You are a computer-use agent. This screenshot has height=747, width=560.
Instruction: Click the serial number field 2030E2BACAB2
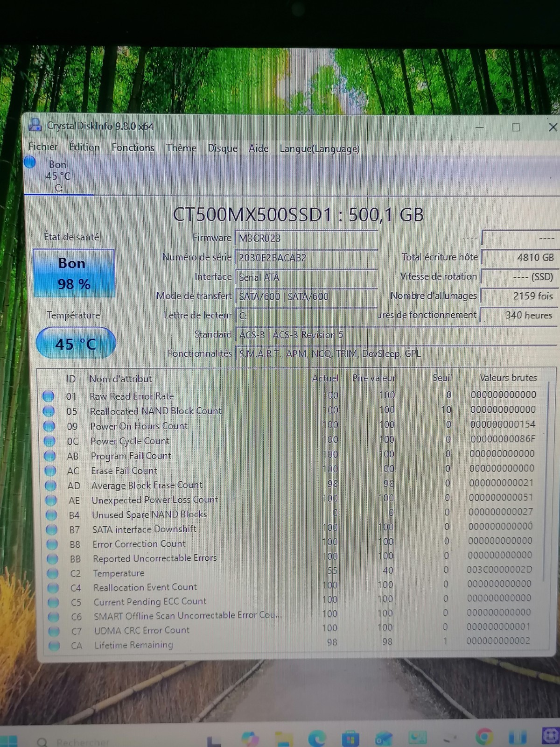point(307,258)
